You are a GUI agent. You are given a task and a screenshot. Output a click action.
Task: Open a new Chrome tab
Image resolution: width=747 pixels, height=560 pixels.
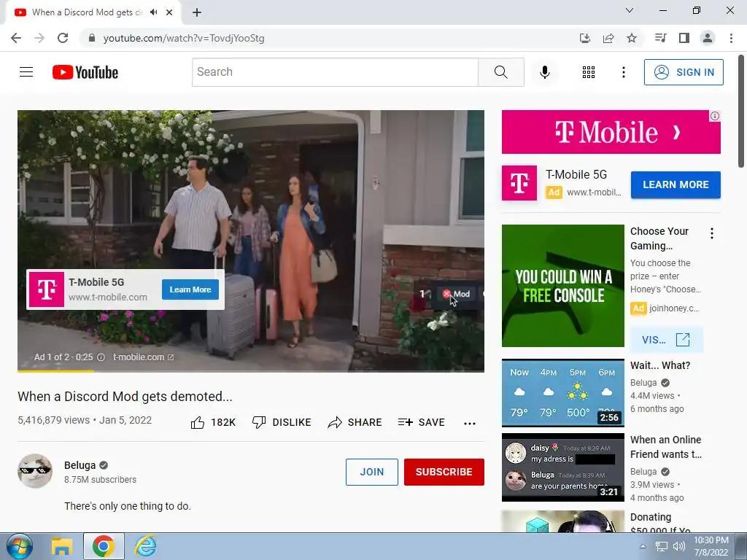(197, 12)
